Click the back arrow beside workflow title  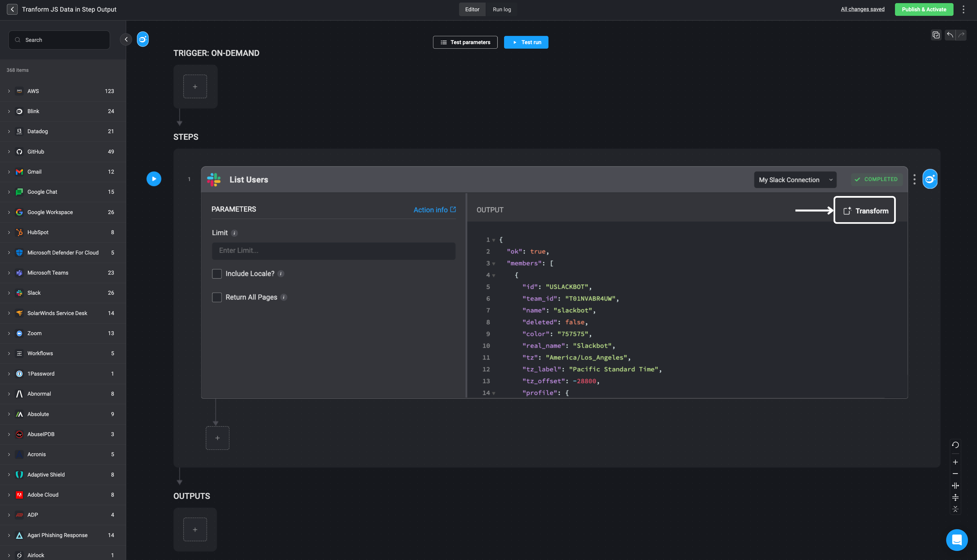click(x=12, y=9)
